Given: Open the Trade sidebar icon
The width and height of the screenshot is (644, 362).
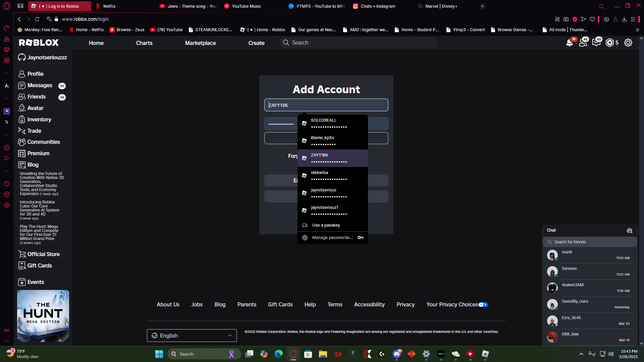Looking at the screenshot, I should pyautogui.click(x=22, y=131).
